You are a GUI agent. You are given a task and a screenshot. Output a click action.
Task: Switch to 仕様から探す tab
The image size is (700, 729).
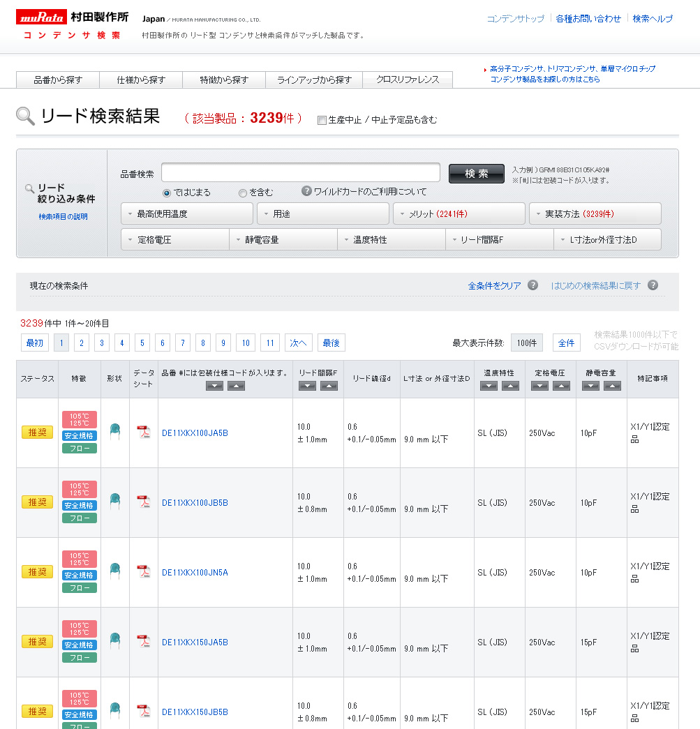pos(141,80)
